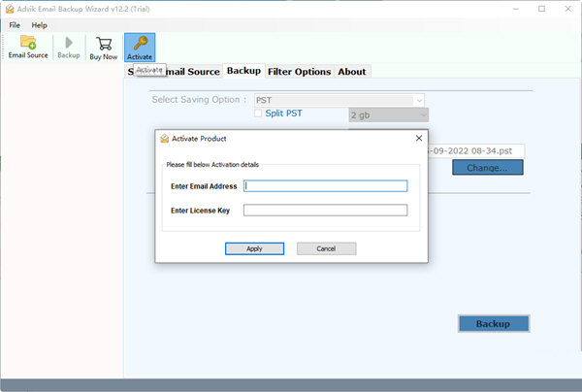Close the Activate Product dialog
Screen dimensions: 582x392
(419, 138)
